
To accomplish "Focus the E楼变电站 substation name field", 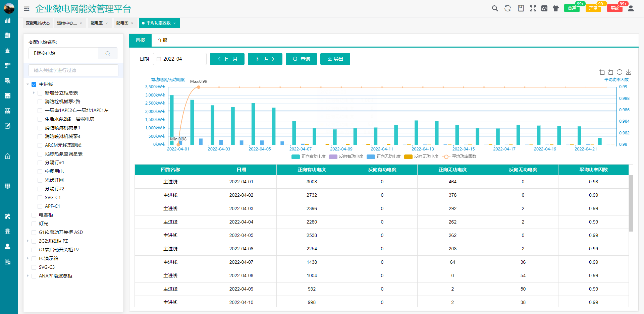I will pos(63,53).
